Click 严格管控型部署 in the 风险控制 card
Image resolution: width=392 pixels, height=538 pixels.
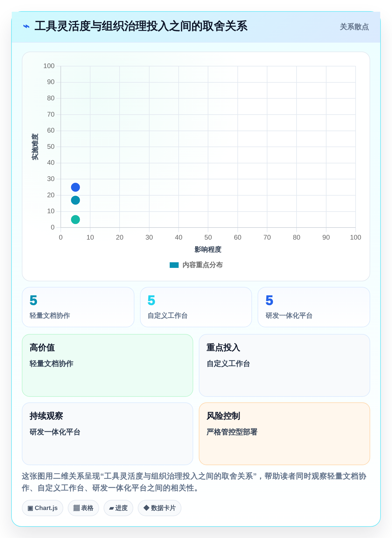coord(232,432)
